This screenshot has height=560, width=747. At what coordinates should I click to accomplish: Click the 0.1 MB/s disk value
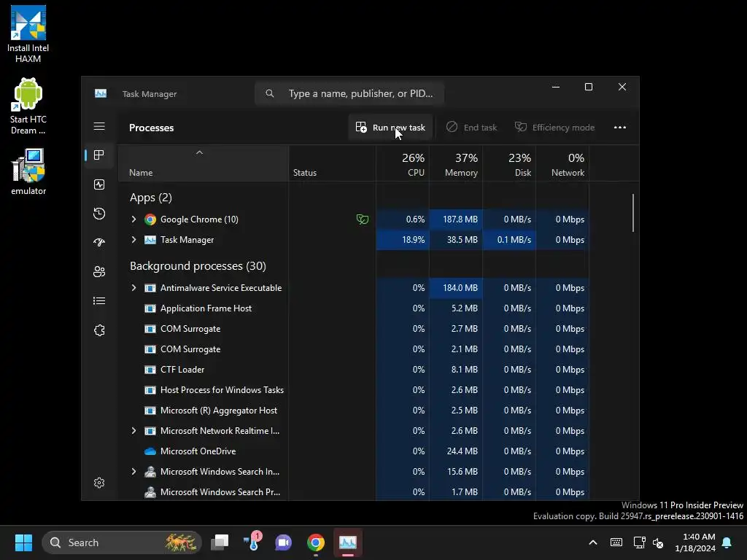(514, 239)
